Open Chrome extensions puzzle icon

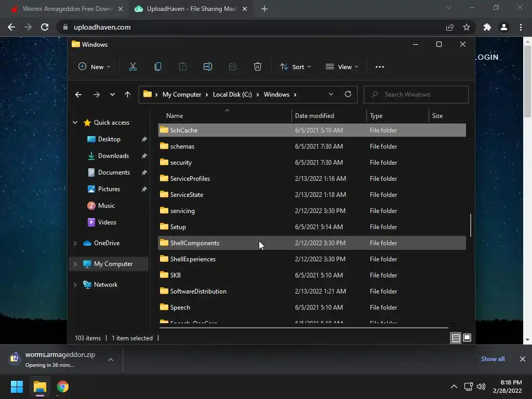tap(487, 27)
